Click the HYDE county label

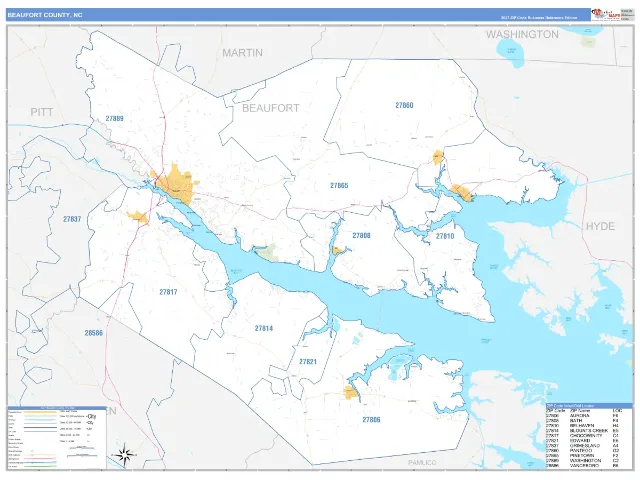[600, 227]
